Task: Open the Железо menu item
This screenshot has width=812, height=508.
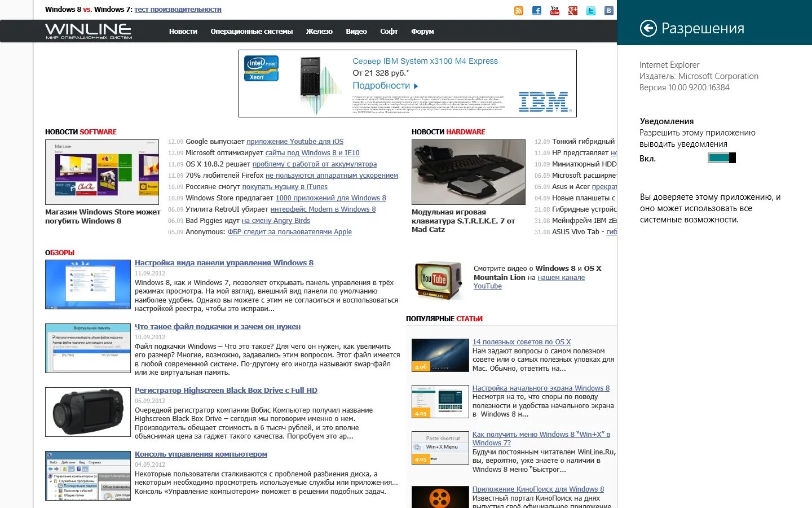Action: (319, 32)
